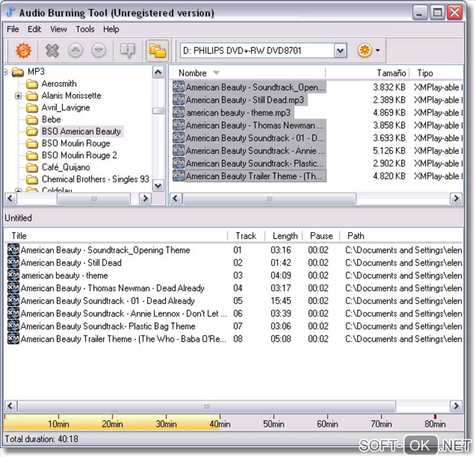
Task: Select file american beauty - theme.mp3
Action: coord(238,113)
